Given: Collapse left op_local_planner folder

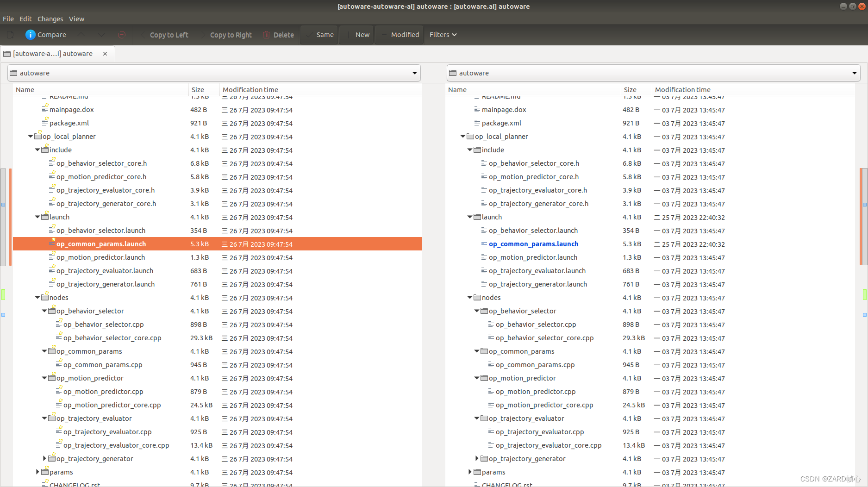Looking at the screenshot, I should coord(31,136).
